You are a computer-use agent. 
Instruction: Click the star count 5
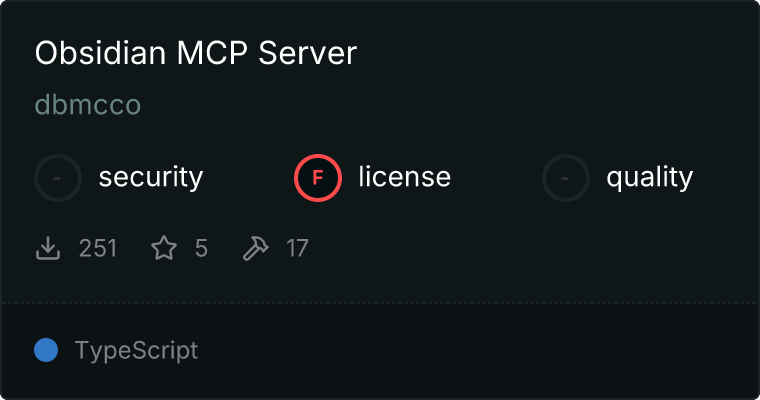click(x=201, y=248)
